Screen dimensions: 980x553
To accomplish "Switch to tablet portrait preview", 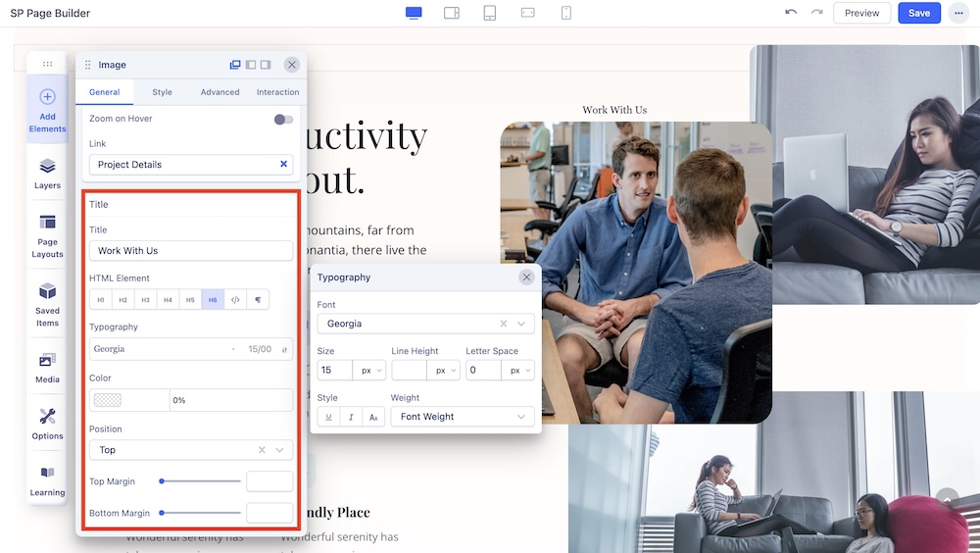I will coord(490,13).
